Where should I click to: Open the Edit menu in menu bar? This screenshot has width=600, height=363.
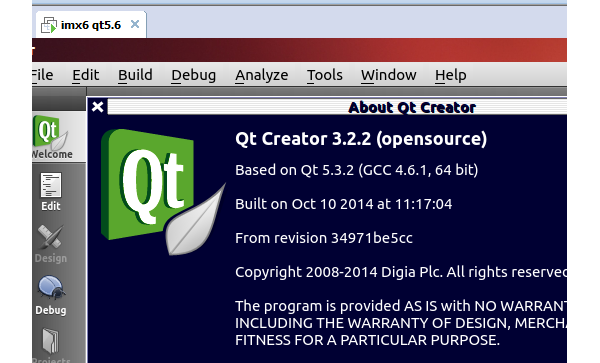[x=86, y=75]
